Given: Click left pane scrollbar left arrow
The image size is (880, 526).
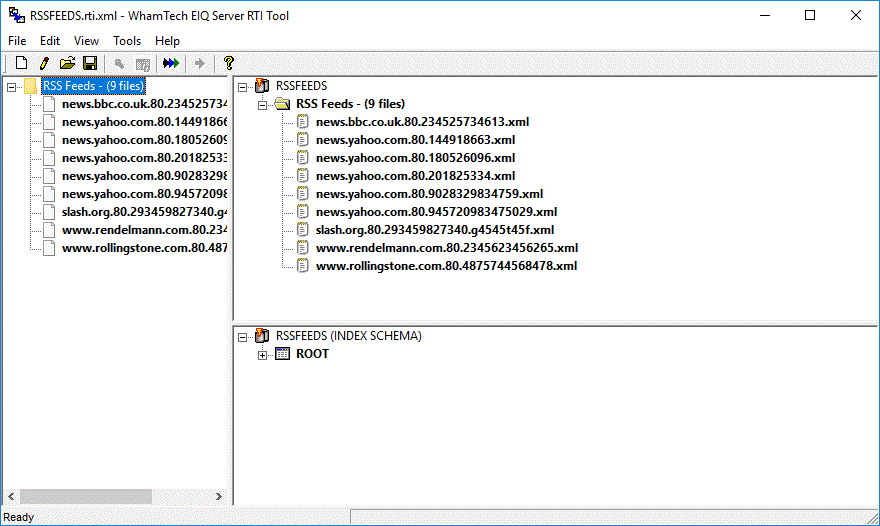Looking at the screenshot, I should [x=11, y=496].
